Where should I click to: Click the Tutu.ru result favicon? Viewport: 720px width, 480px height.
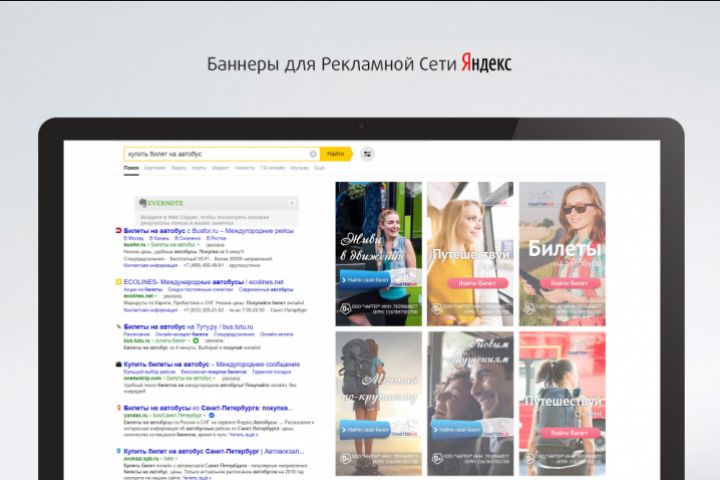click(x=118, y=327)
